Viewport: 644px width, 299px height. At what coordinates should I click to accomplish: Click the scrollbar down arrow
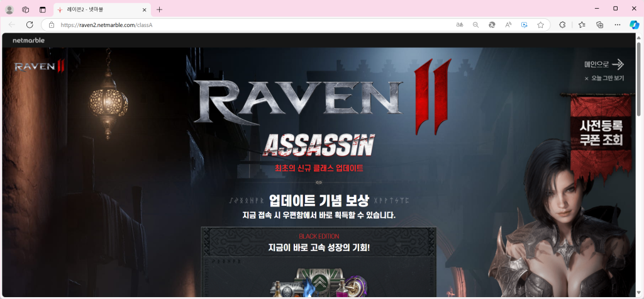[638, 294]
